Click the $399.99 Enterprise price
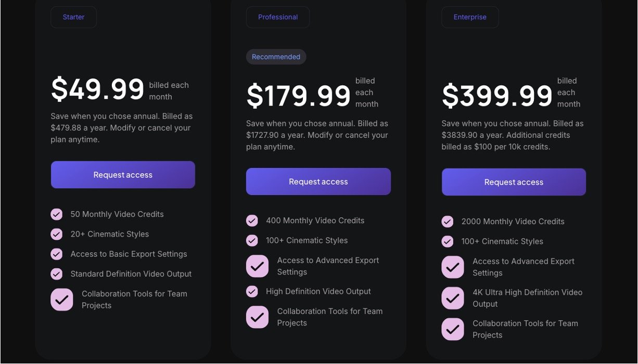The image size is (638, 364). pyautogui.click(x=497, y=96)
